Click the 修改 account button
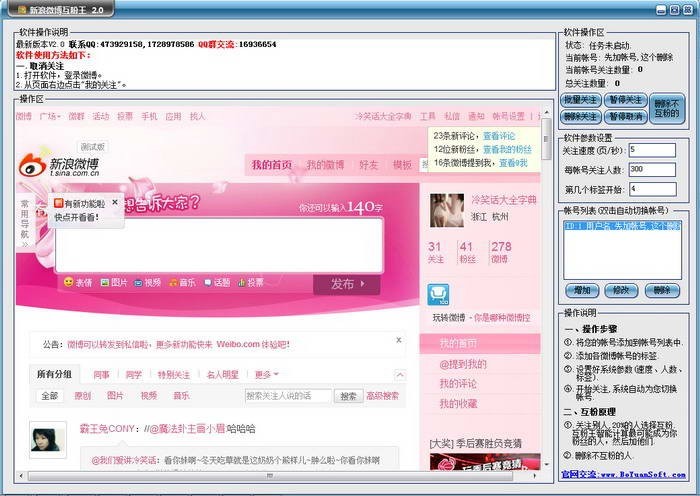 [x=621, y=290]
